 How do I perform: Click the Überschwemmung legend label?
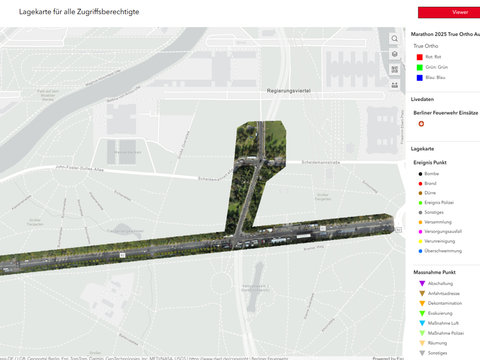pos(443,251)
